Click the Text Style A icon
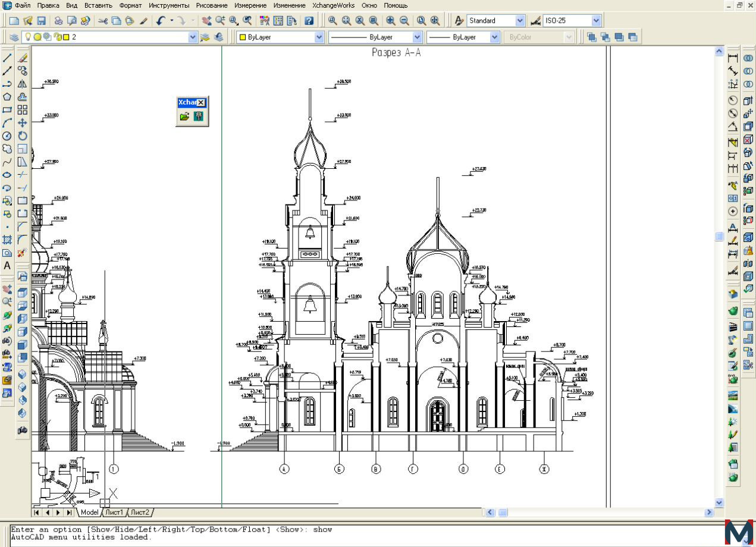This screenshot has height=547, width=756. [x=459, y=20]
